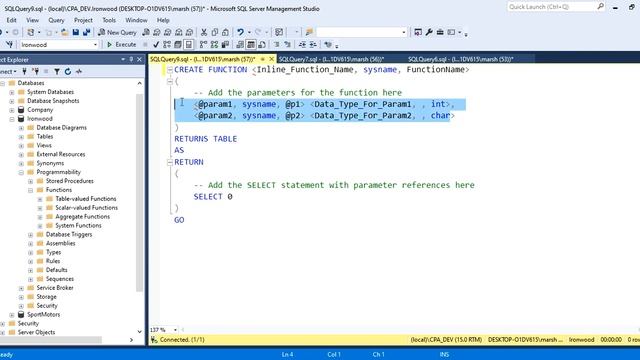Click the Connect plug icon in Object Explorer

click(24, 71)
